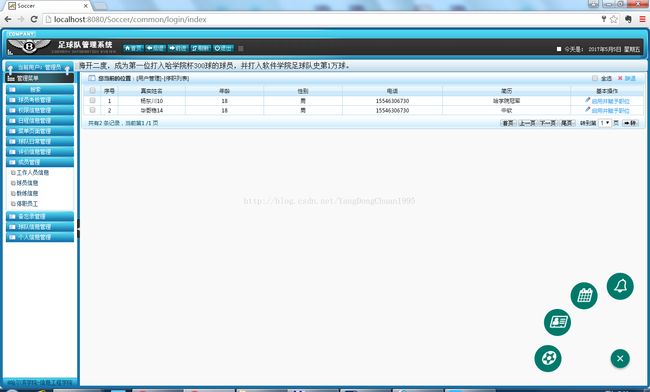Click the sidebar collapse handle
Image resolution: width=650 pixels, height=392 pixels.
78,228
